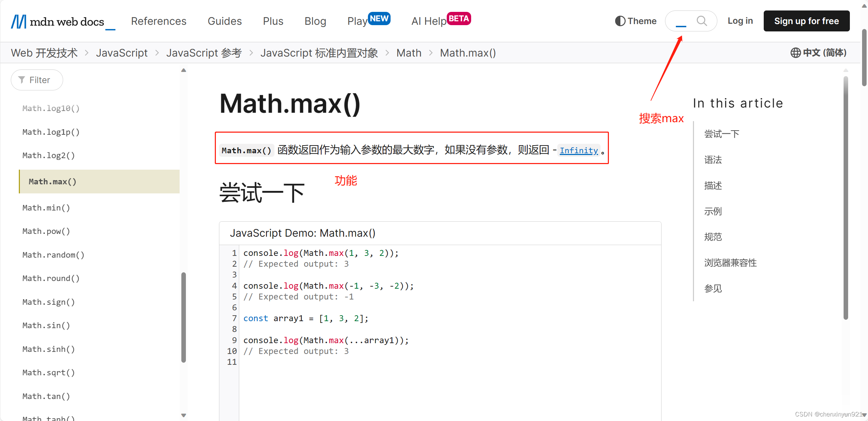Go to JavaScript 标准内置对象 breadcrumb

click(319, 53)
